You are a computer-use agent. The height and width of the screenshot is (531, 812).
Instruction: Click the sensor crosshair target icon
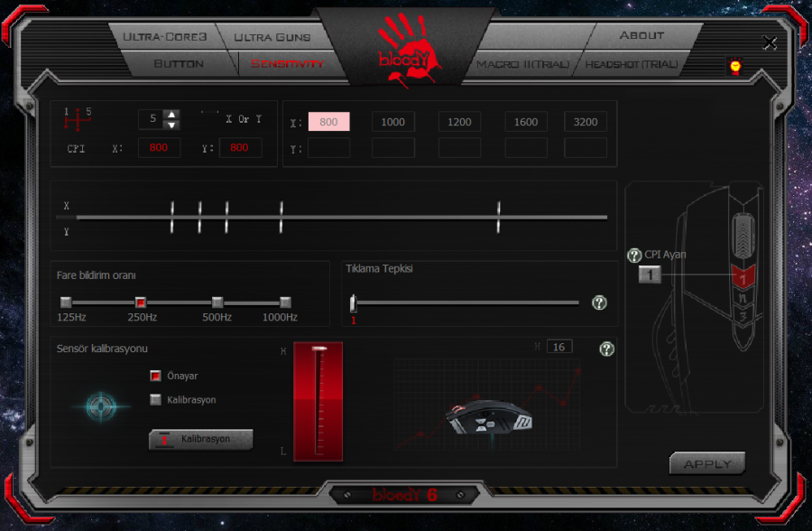[x=101, y=406]
